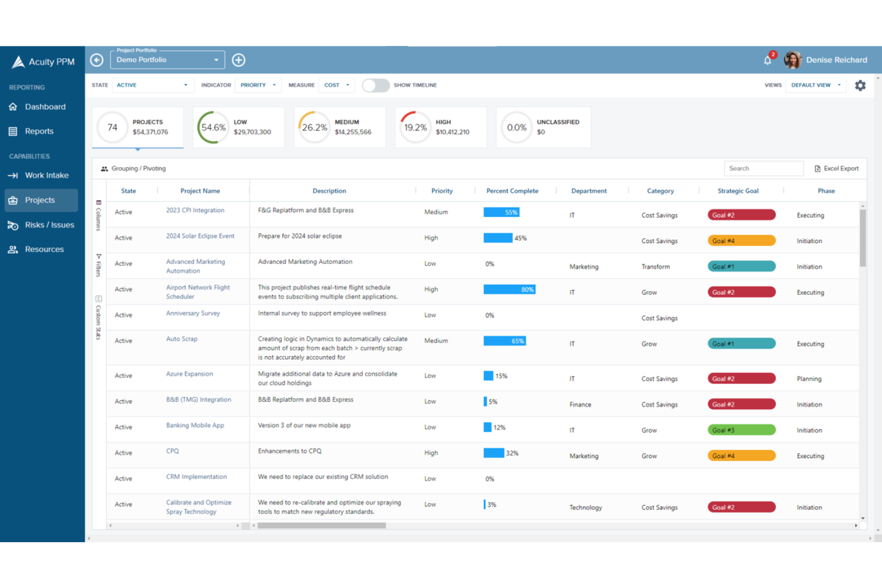The height and width of the screenshot is (588, 882).
Task: Select Reports in the left navigation
Action: point(39,131)
